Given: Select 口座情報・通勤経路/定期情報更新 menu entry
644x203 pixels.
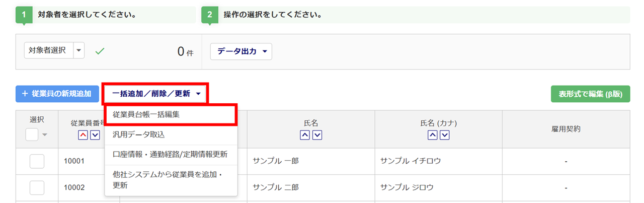Looking at the screenshot, I should [x=170, y=154].
